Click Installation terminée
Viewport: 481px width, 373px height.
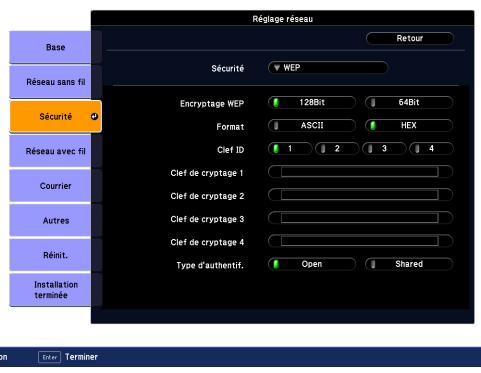coord(50,290)
